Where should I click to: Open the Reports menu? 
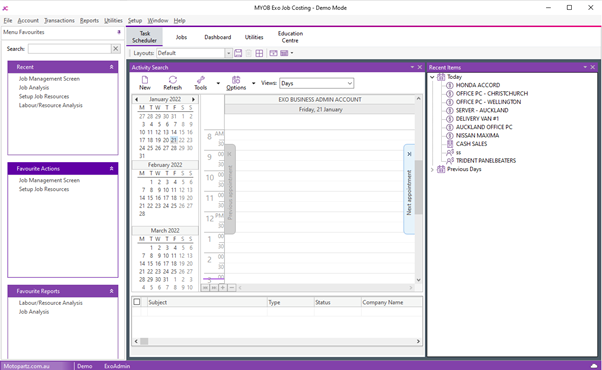tap(89, 20)
